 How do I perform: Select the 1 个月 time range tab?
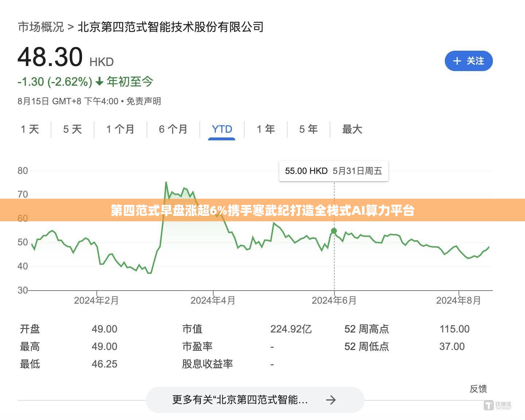[120, 129]
